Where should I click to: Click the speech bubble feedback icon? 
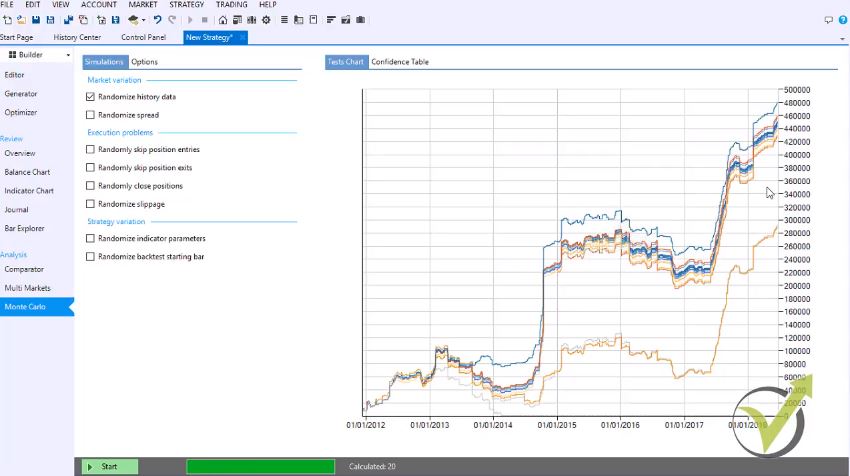coord(829,20)
